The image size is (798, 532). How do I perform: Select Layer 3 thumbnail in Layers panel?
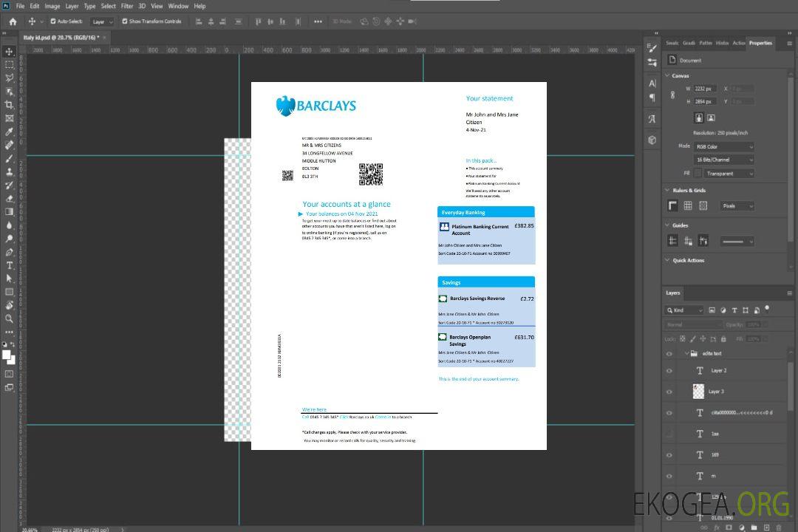pyautogui.click(x=698, y=392)
